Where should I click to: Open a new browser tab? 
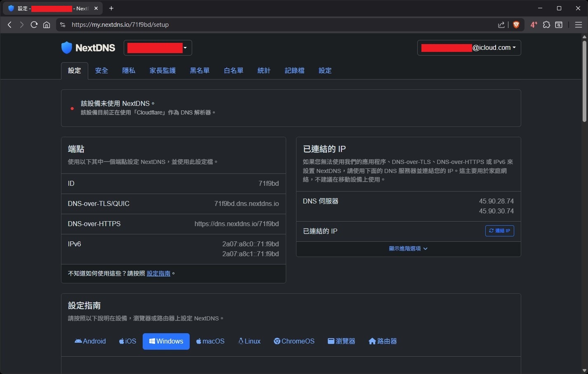click(x=111, y=8)
